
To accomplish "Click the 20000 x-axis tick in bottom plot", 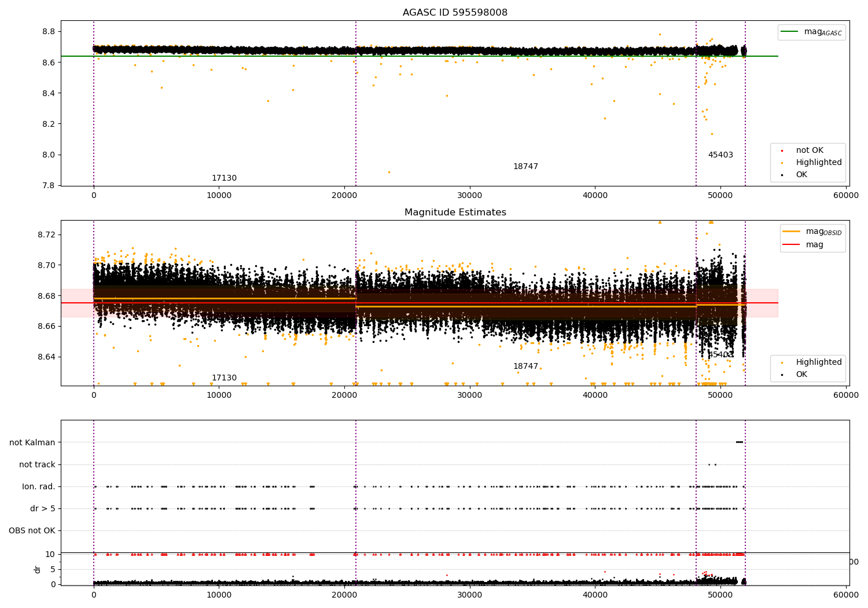I will [x=344, y=594].
